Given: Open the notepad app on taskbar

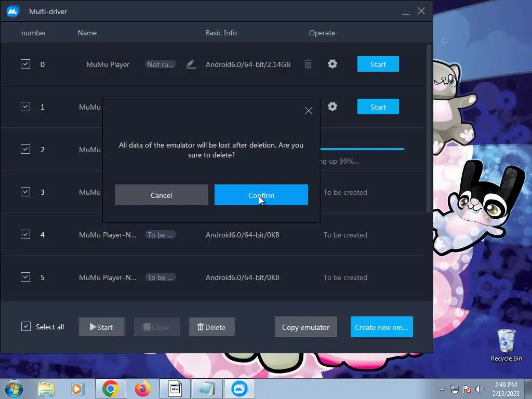Looking at the screenshot, I should click(x=207, y=389).
